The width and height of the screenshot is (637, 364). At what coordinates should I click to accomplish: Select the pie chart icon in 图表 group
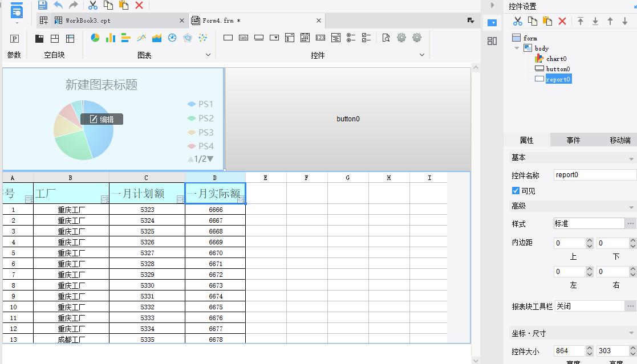(x=95, y=38)
